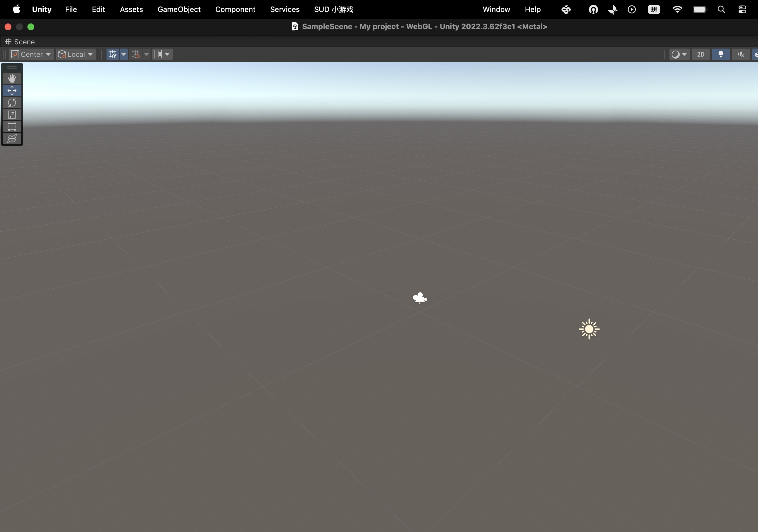Open the Unity application menu
Image resolution: width=758 pixels, height=532 pixels.
coord(42,9)
